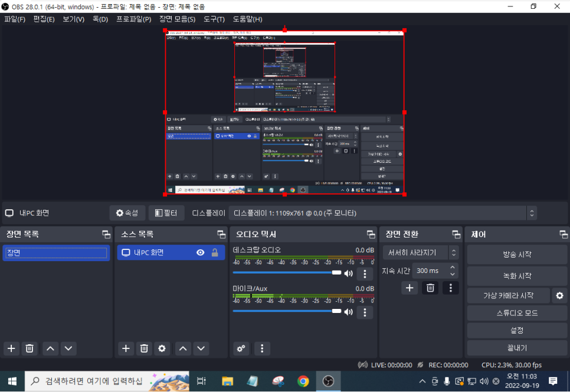Image resolution: width=570 pixels, height=392 pixels.
Task: Click the 끝내기 button
Action: pos(517,348)
